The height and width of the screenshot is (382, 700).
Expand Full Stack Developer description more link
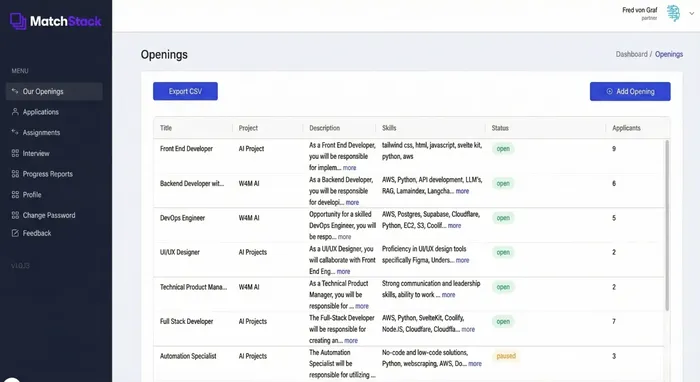click(x=351, y=340)
